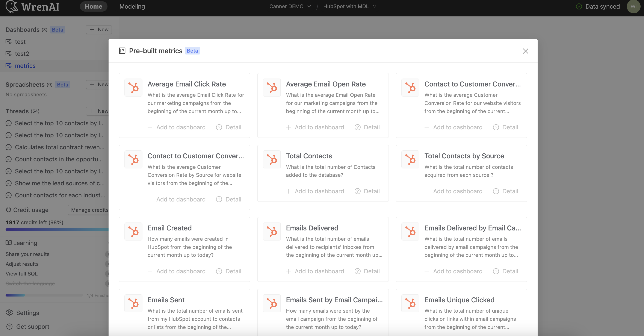The image size is (644, 336).
Task: Open Switch the language learning item
Action: 30,283
